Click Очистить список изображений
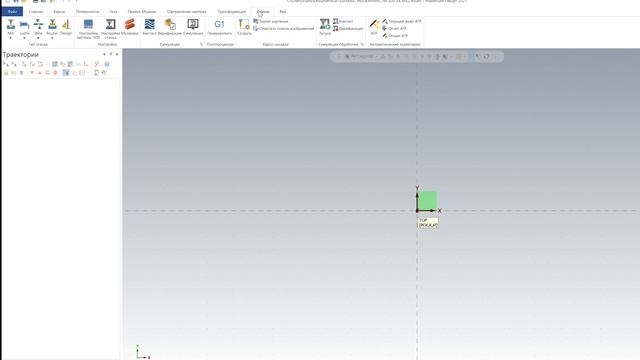 (284, 29)
